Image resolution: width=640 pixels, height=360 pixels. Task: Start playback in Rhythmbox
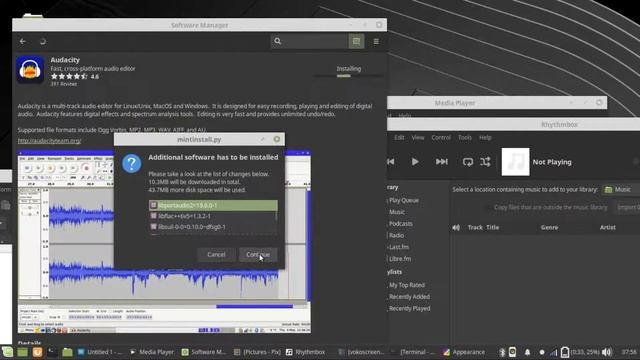[415, 162]
